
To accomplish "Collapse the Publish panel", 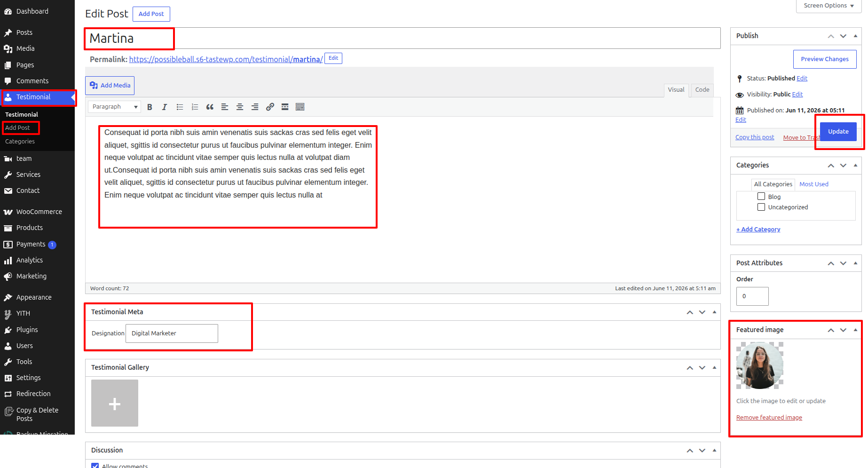I will pos(855,36).
